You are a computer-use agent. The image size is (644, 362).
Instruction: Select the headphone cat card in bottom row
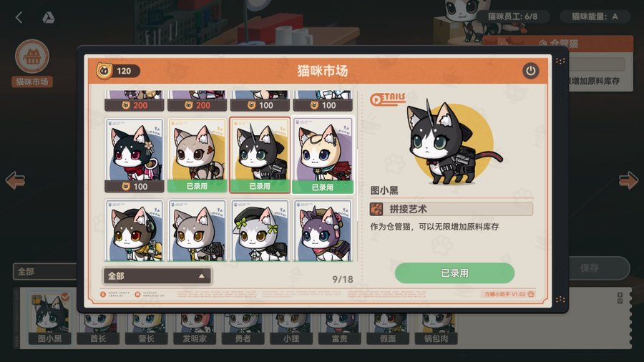[135, 230]
